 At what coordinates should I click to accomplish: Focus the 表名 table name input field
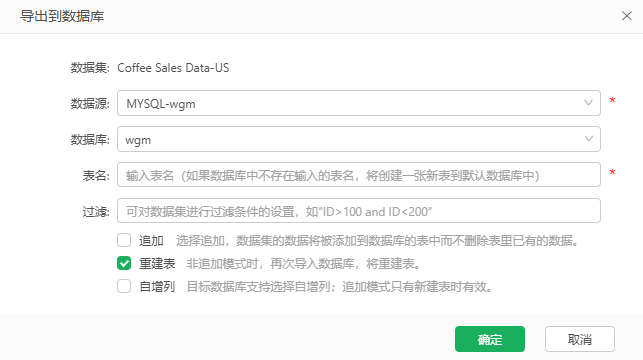click(359, 175)
